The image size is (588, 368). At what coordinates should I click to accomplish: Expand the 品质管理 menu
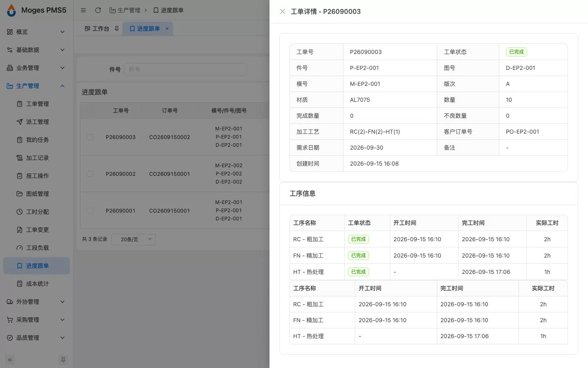click(x=36, y=338)
